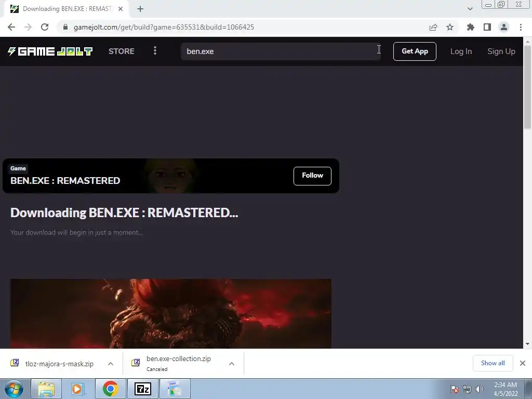This screenshot has width=532, height=399.
Task: Click the red creature banner image
Action: pos(170,313)
